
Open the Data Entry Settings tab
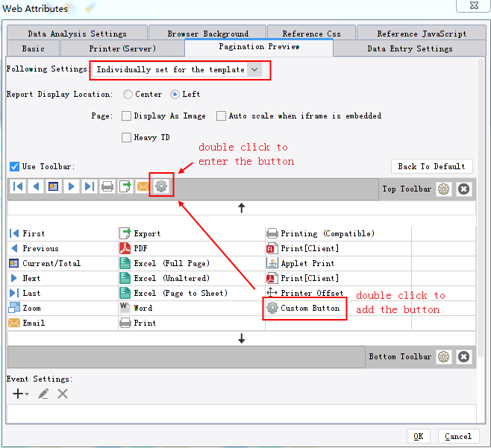[x=410, y=48]
